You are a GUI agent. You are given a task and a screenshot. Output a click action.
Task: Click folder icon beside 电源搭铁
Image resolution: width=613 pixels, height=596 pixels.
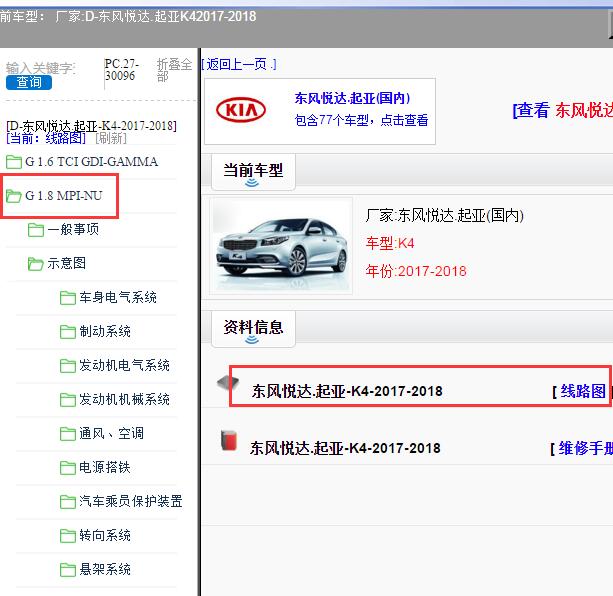pos(68,467)
